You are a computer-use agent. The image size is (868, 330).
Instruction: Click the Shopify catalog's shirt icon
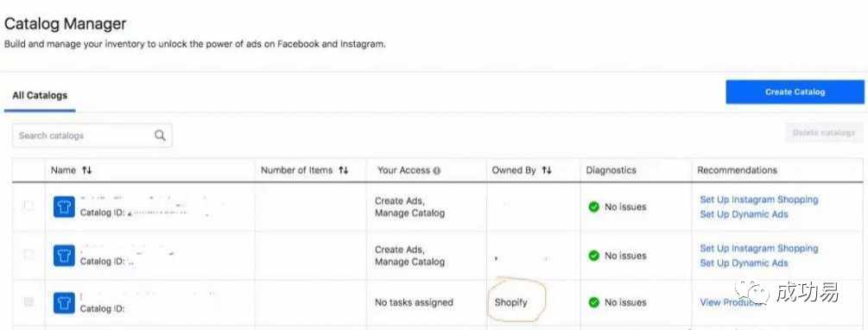[x=64, y=302]
